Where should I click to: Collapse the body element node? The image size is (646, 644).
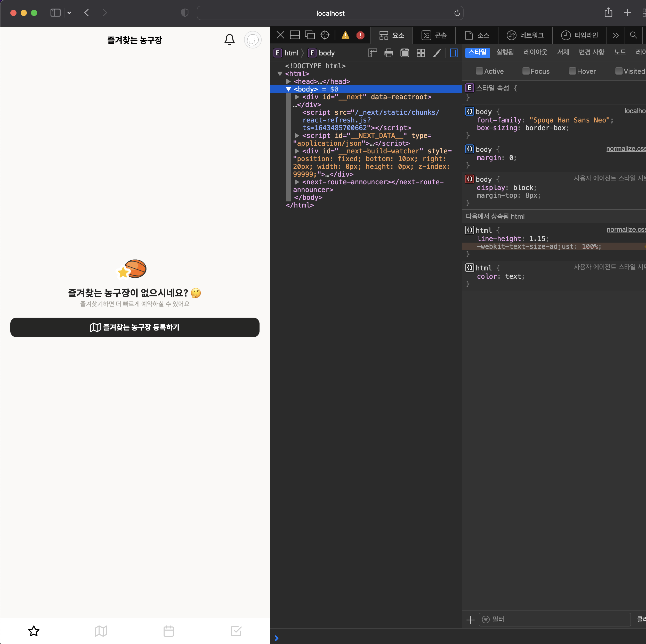coord(288,89)
